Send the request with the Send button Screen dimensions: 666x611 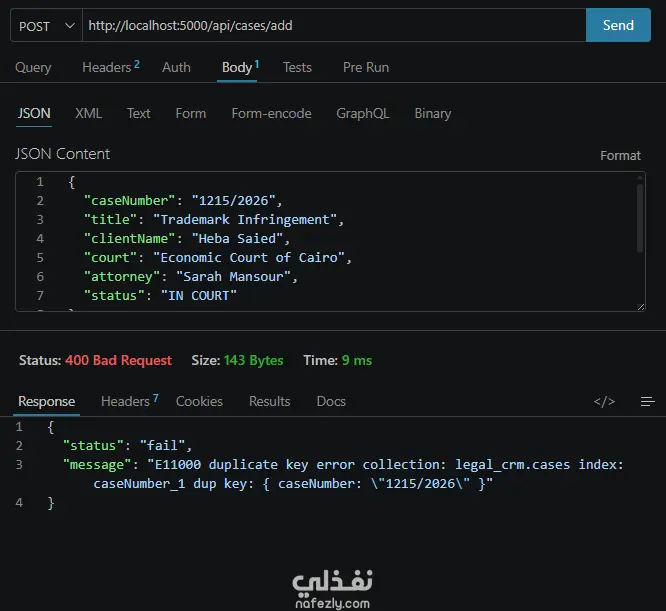618,25
